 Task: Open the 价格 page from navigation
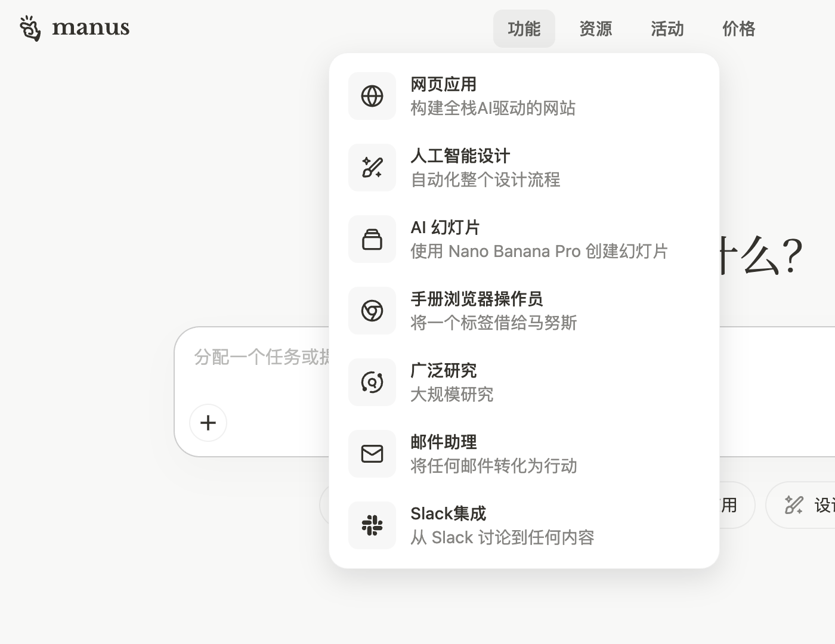coord(738,28)
